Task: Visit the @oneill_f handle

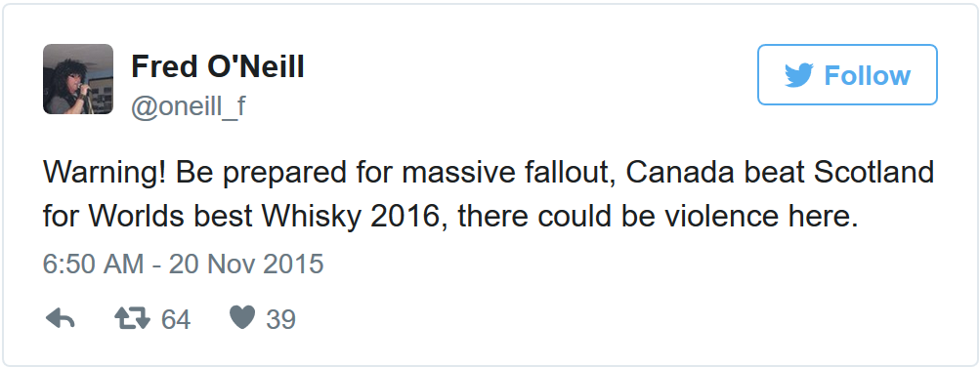Action: (189, 106)
